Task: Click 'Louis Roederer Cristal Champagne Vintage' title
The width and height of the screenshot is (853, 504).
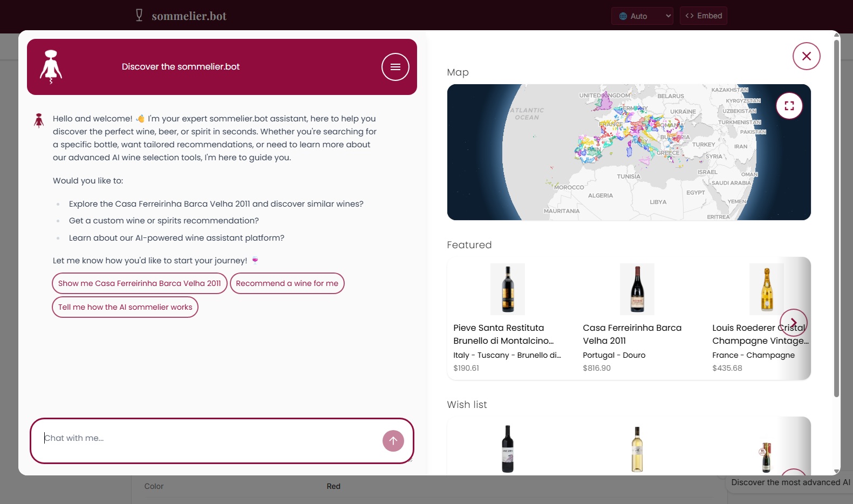Action: pos(760,334)
